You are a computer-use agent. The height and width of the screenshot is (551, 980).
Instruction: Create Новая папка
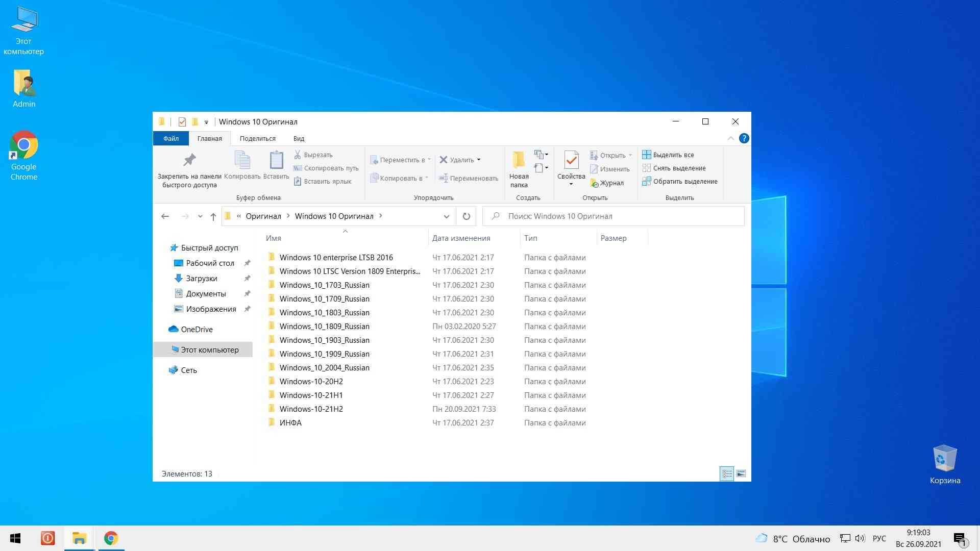(x=519, y=169)
